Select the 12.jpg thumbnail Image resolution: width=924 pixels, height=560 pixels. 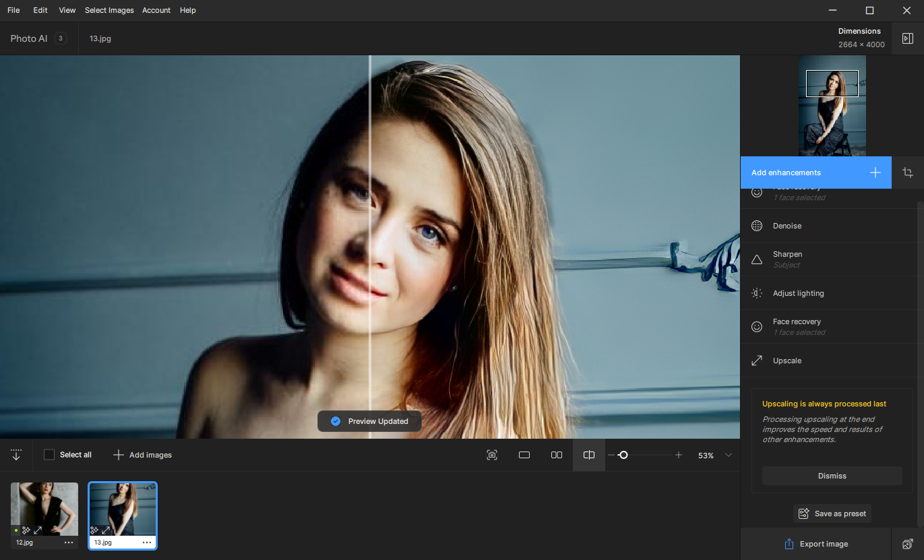pos(44,509)
